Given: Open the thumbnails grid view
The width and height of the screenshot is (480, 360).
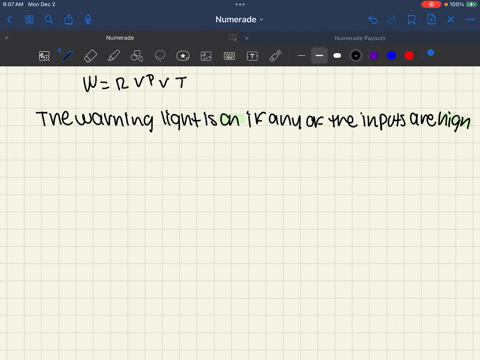Looking at the screenshot, I should coord(29,20).
